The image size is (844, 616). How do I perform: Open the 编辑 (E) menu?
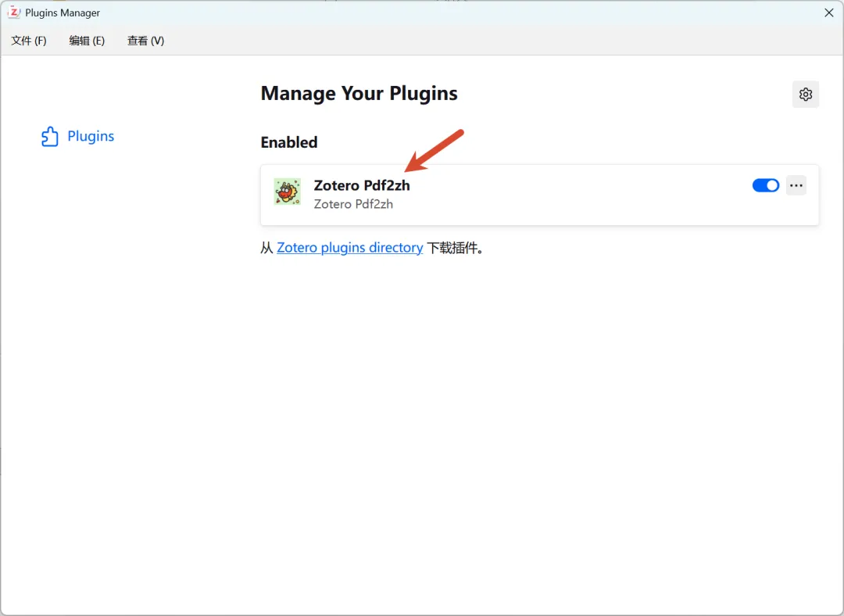[87, 41]
